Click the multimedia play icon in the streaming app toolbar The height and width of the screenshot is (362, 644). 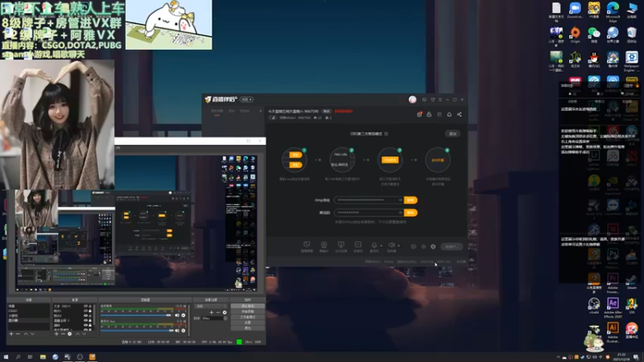(x=358, y=245)
